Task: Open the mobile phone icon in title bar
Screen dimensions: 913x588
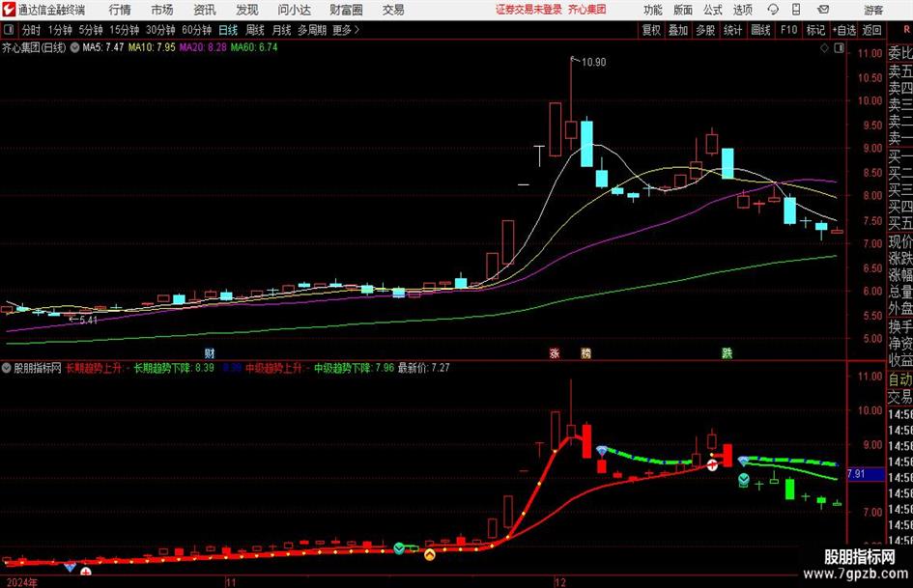Action: click(x=796, y=10)
